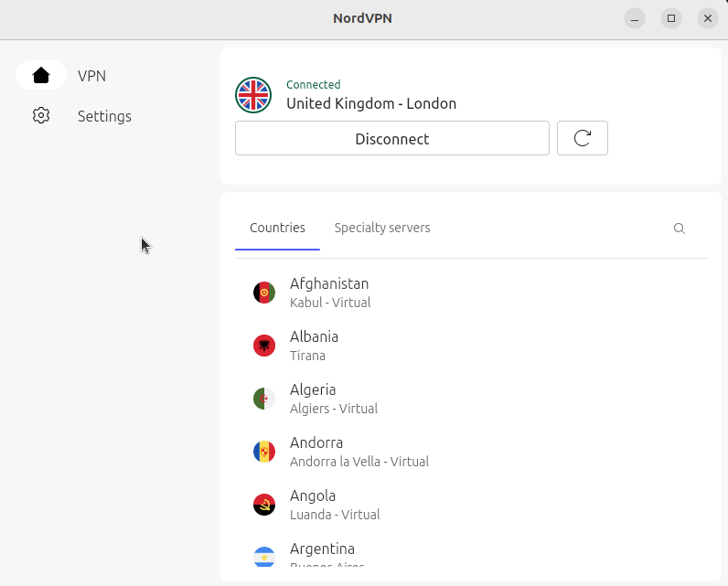The image size is (728, 586).
Task: Select the Kabul - Virtual server text
Action: (330, 303)
